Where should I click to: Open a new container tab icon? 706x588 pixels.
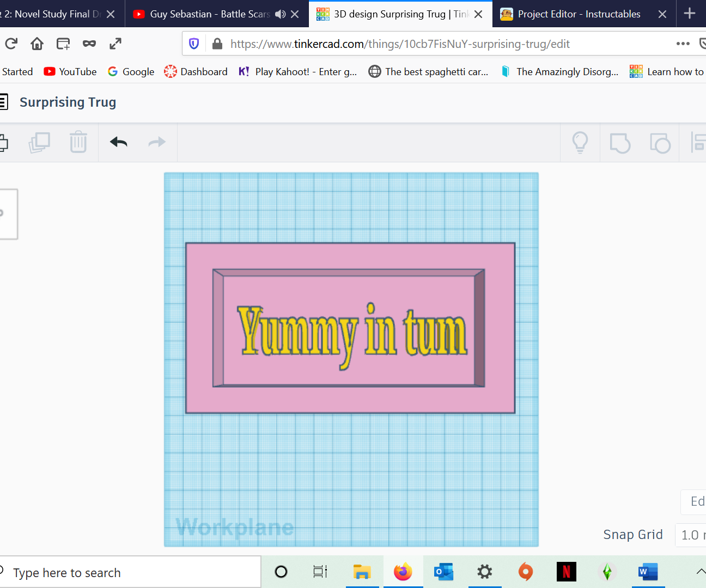pos(63,44)
